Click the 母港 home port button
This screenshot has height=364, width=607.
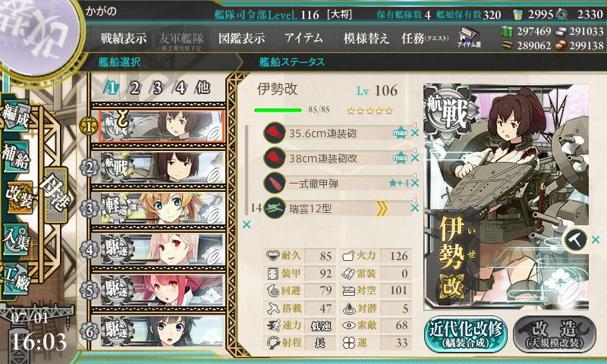(x=55, y=195)
